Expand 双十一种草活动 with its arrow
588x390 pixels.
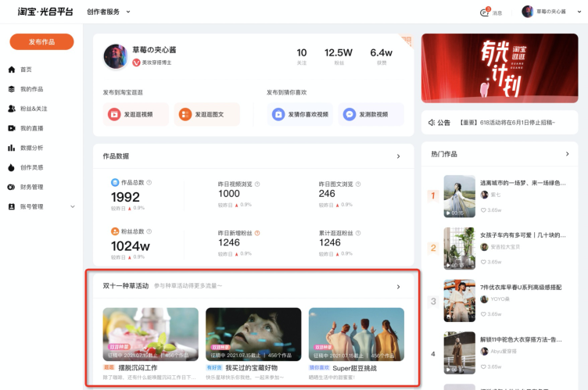398,287
